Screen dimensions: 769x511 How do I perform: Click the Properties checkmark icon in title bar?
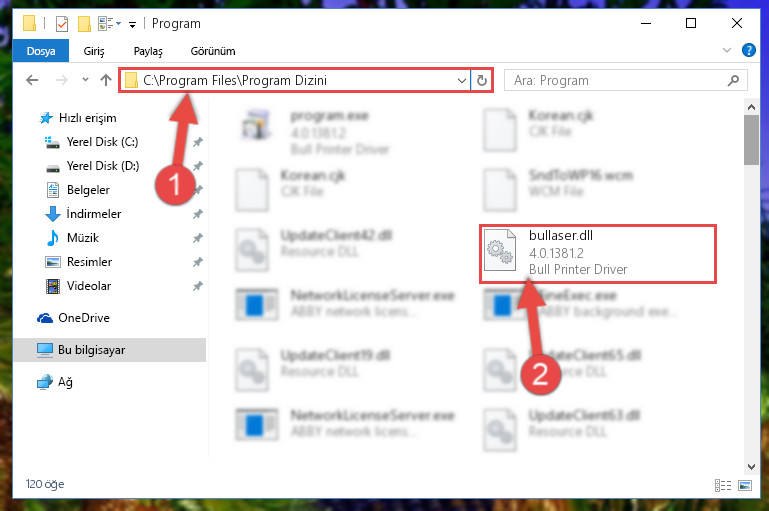62,24
